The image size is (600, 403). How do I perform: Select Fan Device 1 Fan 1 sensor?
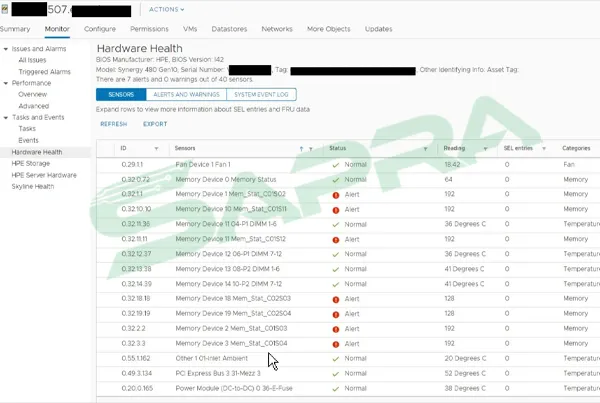pyautogui.click(x=203, y=165)
